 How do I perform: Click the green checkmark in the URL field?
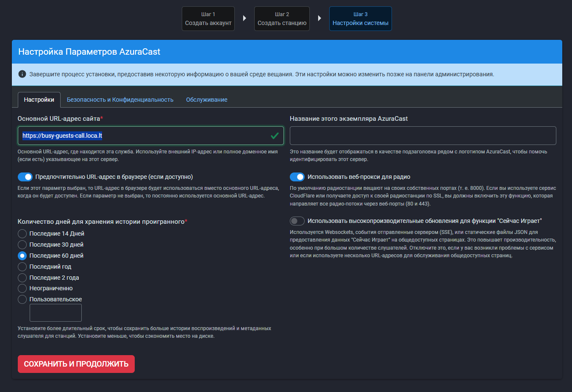pos(275,136)
